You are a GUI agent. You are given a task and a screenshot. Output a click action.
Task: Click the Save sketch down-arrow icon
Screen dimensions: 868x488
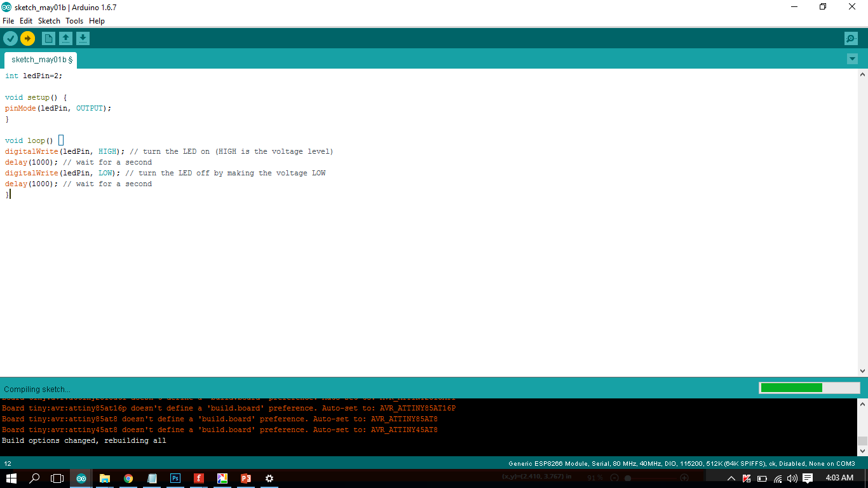click(83, 39)
